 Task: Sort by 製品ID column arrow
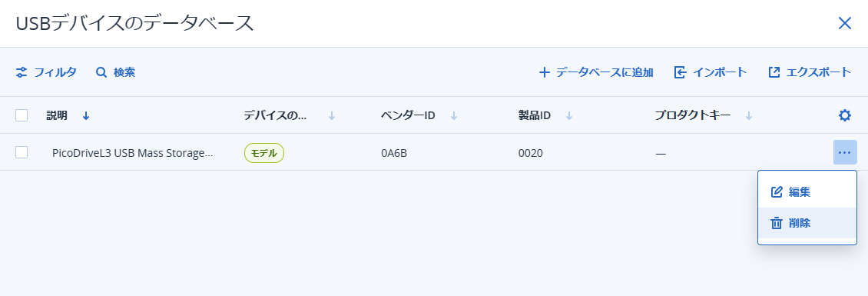click(x=568, y=115)
